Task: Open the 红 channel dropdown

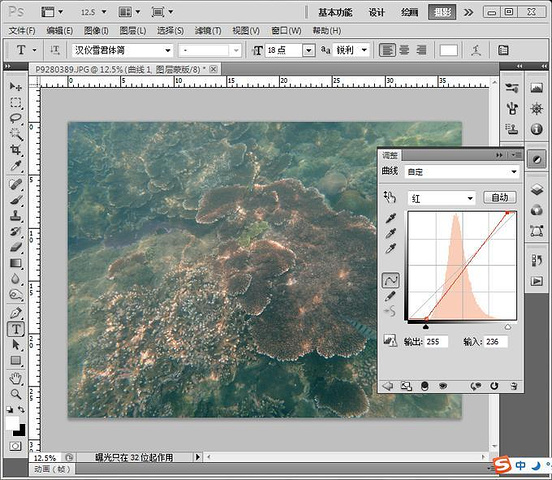Action: point(441,198)
